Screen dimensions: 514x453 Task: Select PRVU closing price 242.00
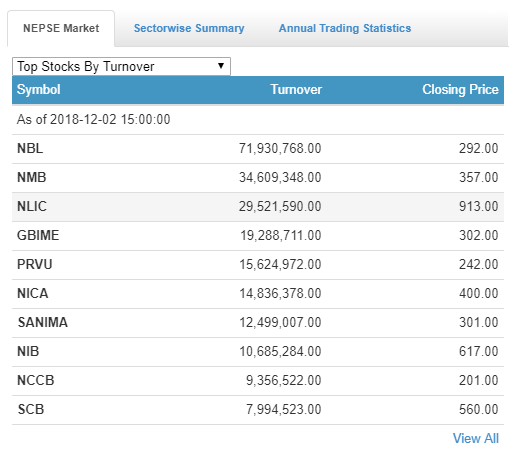click(x=479, y=264)
